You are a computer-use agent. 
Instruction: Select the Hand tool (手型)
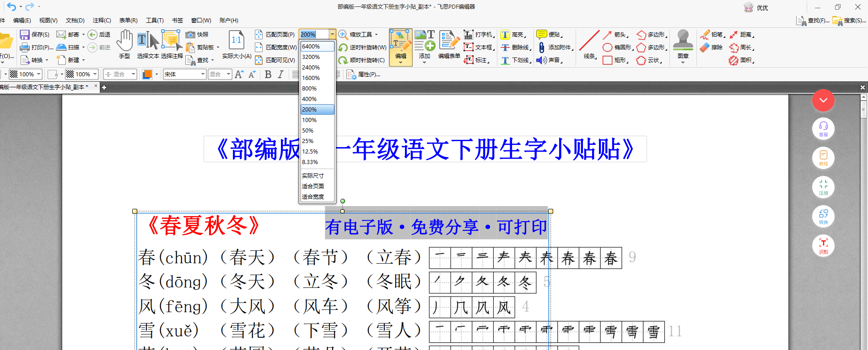pyautogui.click(x=124, y=44)
